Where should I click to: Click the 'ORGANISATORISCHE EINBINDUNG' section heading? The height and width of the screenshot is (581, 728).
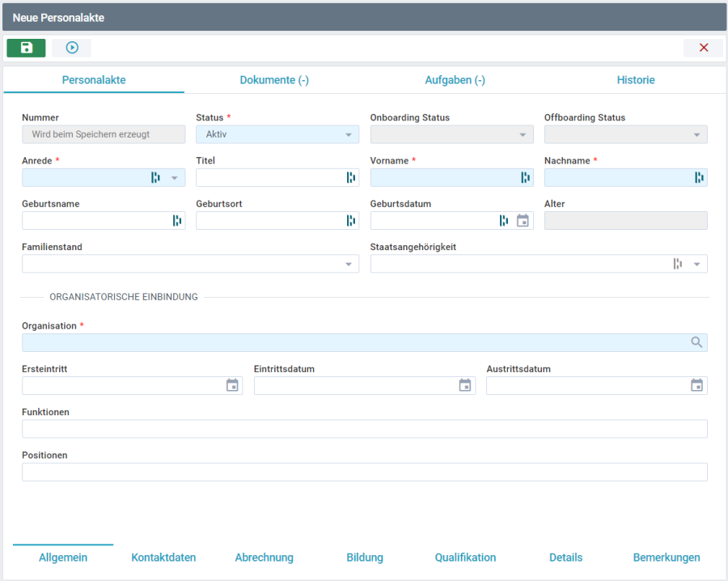(124, 297)
